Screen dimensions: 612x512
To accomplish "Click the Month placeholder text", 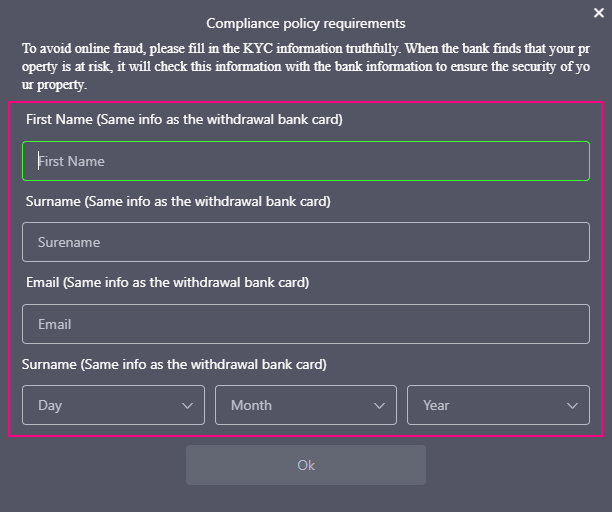I will pos(251,405).
